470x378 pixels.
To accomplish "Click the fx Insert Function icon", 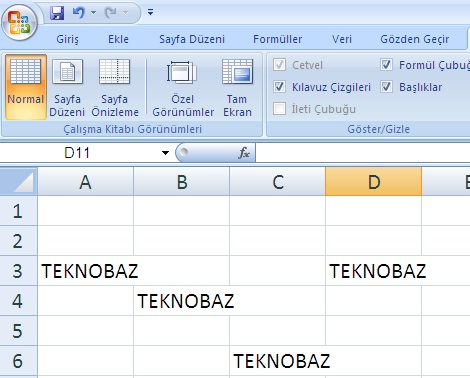I will [244, 153].
